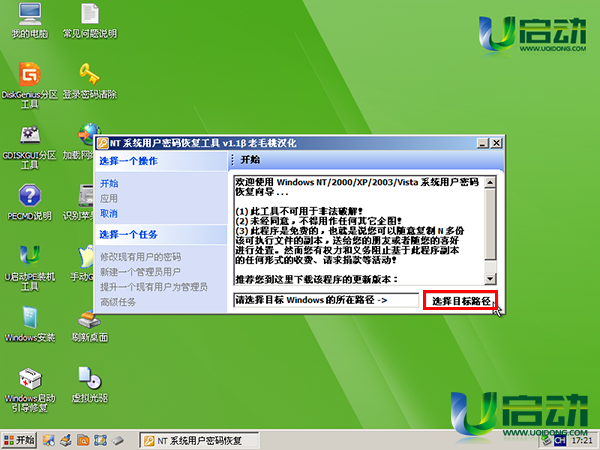Click the system tray icon beside CH
The image size is (600, 450).
pos(546,441)
